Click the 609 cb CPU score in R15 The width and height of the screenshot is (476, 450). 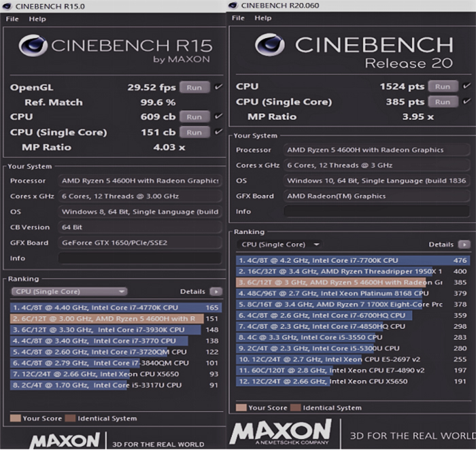(x=158, y=117)
